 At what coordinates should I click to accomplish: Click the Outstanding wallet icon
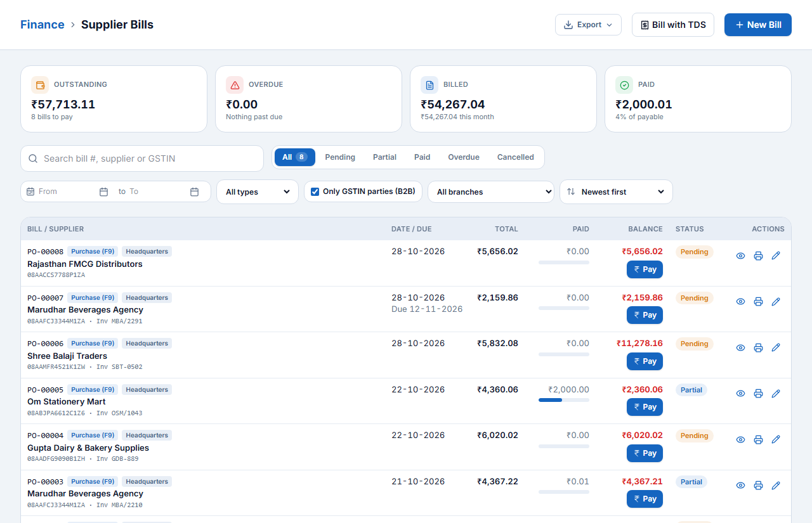40,85
